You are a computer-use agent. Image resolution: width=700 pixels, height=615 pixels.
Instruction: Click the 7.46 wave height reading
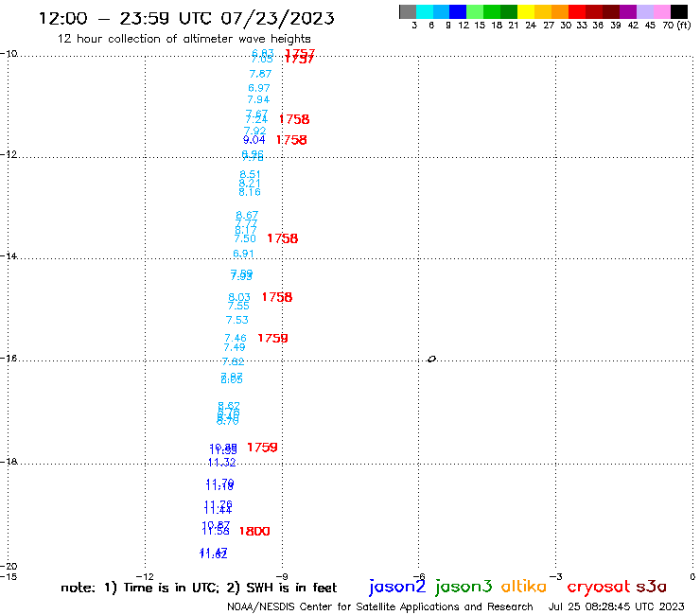[236, 338]
